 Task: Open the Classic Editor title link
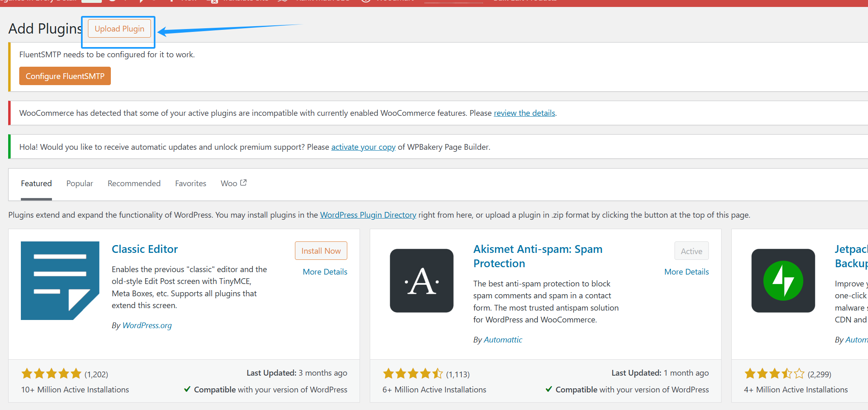tap(145, 249)
